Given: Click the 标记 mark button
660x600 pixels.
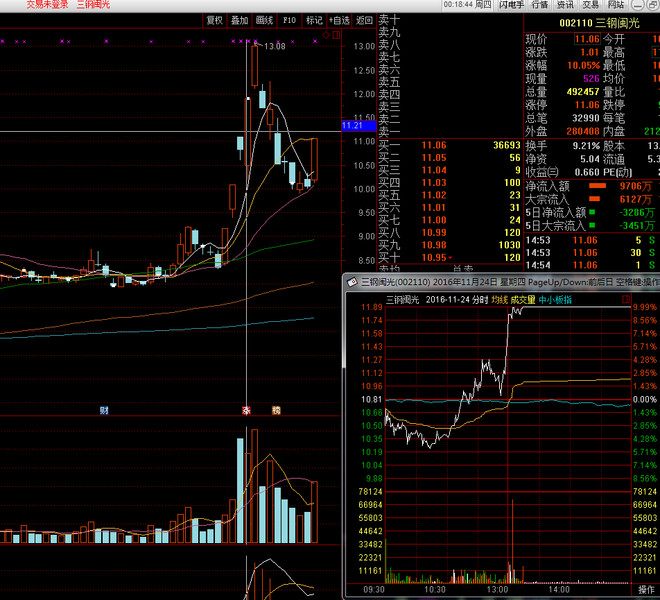Looking at the screenshot, I should pyautogui.click(x=314, y=20).
